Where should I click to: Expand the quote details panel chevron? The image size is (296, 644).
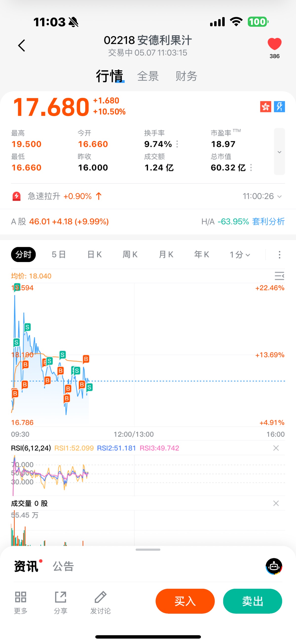(279, 152)
